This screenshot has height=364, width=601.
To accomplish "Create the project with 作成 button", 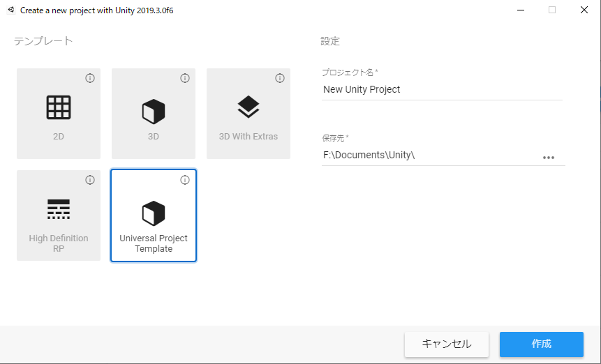I will (x=542, y=344).
